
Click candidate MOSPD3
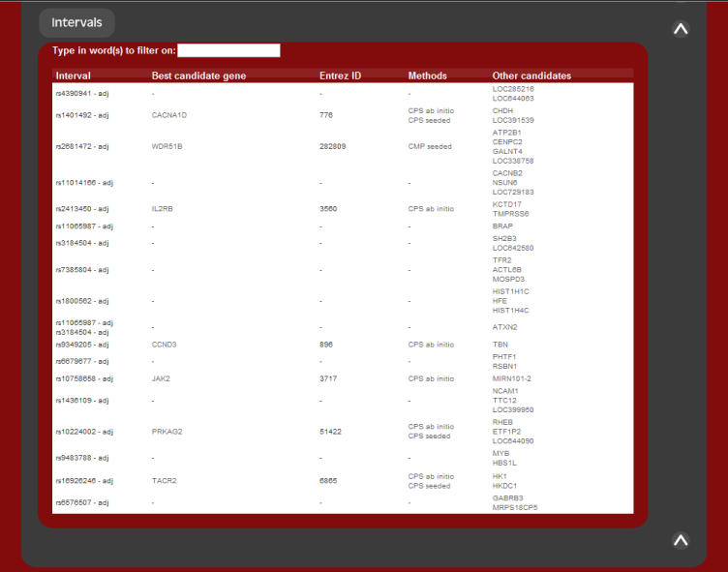click(508, 279)
